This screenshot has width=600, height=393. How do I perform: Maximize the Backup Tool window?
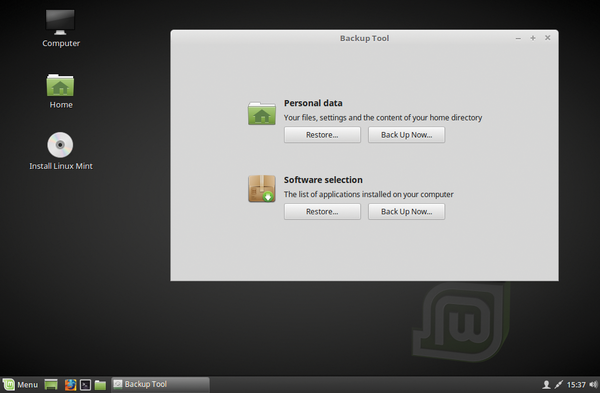[533, 38]
